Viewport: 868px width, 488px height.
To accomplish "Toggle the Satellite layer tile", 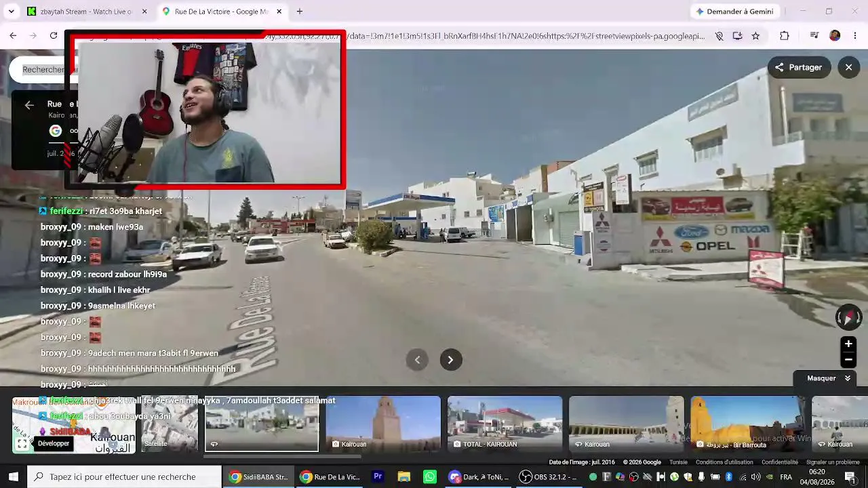I will [x=170, y=424].
